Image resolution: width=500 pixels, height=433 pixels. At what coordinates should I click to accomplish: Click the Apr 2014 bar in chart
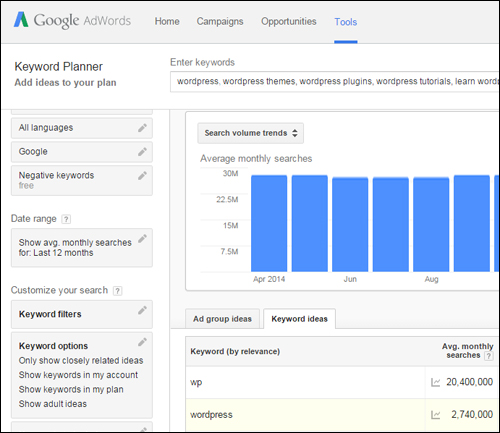tap(269, 223)
